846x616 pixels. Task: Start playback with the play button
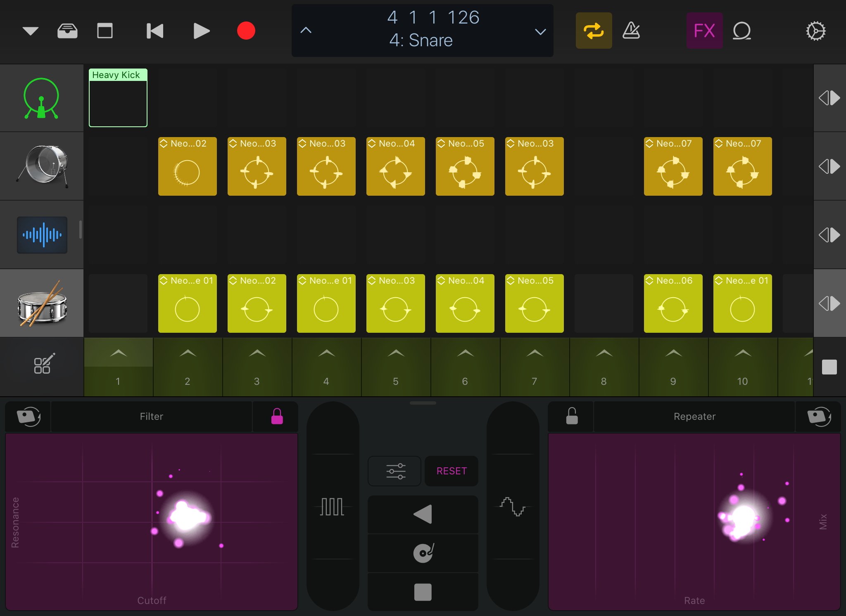pyautogui.click(x=201, y=31)
